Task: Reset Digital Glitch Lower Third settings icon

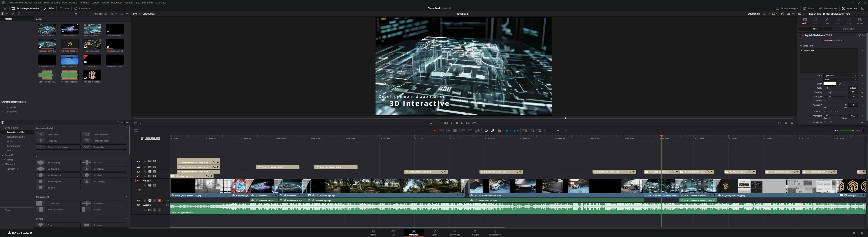Action: pyautogui.click(x=863, y=35)
